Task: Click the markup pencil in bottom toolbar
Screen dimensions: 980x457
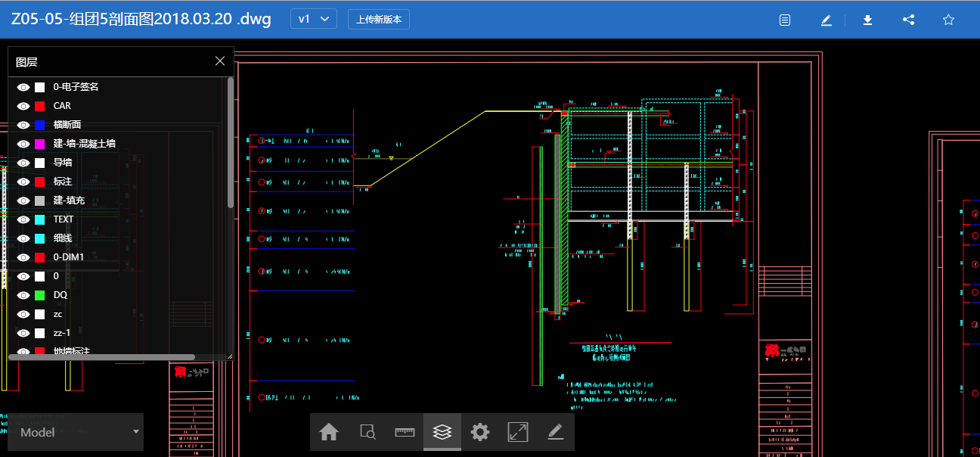Action: [x=556, y=432]
